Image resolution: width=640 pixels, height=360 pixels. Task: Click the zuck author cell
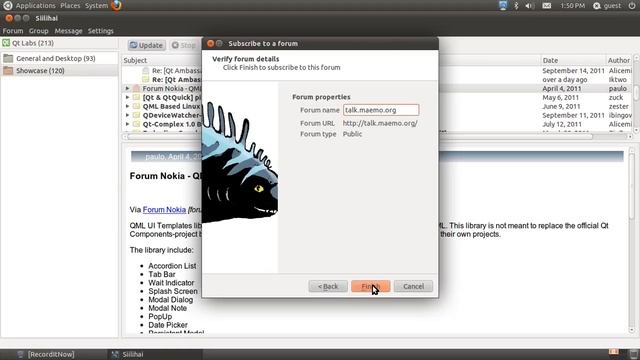coord(616,98)
